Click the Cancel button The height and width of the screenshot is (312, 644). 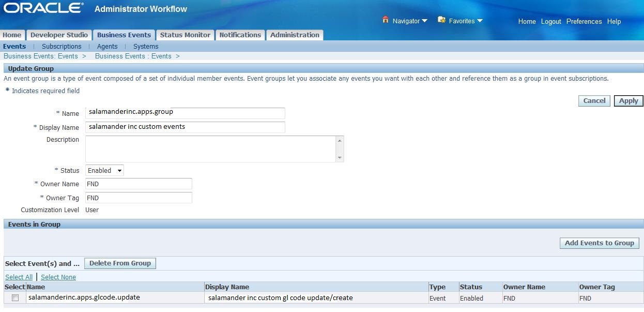tap(594, 101)
